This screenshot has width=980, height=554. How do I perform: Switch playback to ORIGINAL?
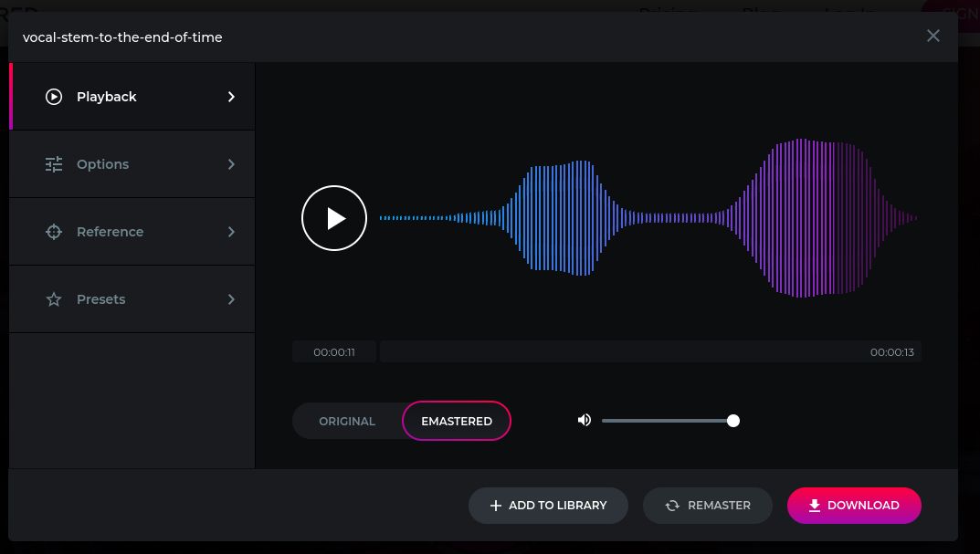(347, 421)
